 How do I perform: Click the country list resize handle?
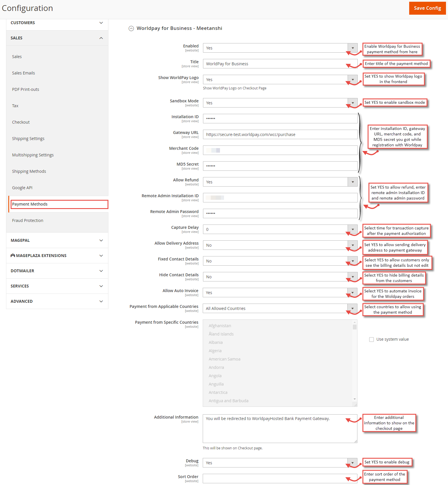355,405
